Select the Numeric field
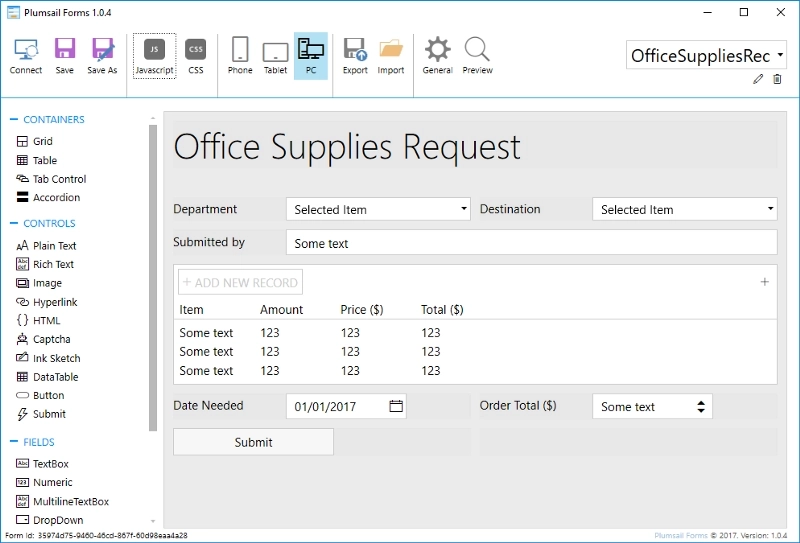This screenshot has width=800, height=543. point(44,482)
